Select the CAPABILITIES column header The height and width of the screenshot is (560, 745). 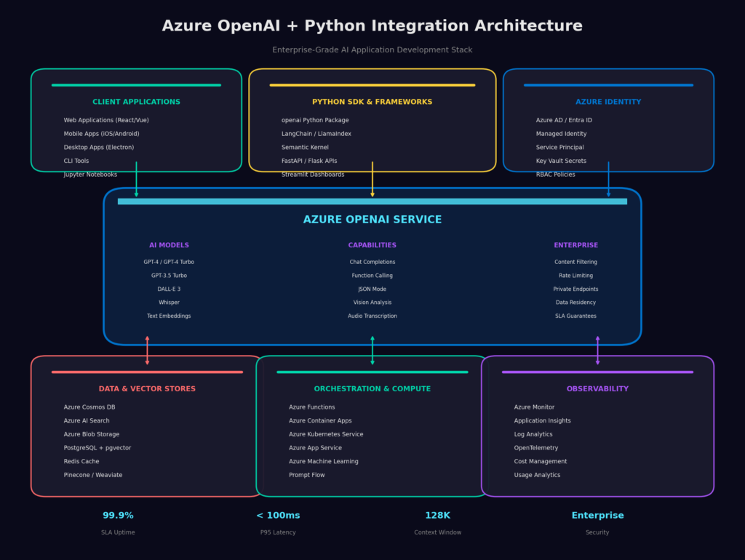tap(372, 246)
